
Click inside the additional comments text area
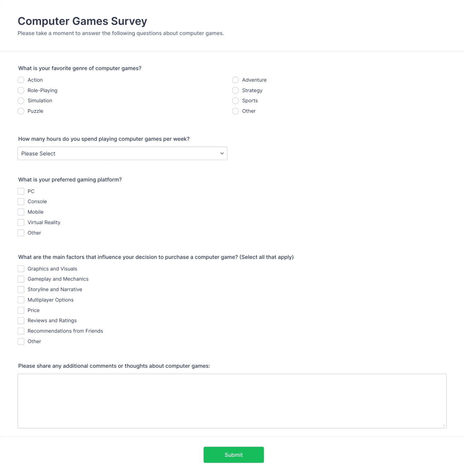tap(232, 401)
